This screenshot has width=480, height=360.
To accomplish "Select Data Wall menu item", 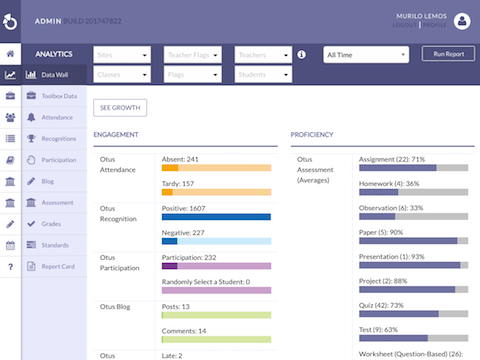I will point(54,75).
